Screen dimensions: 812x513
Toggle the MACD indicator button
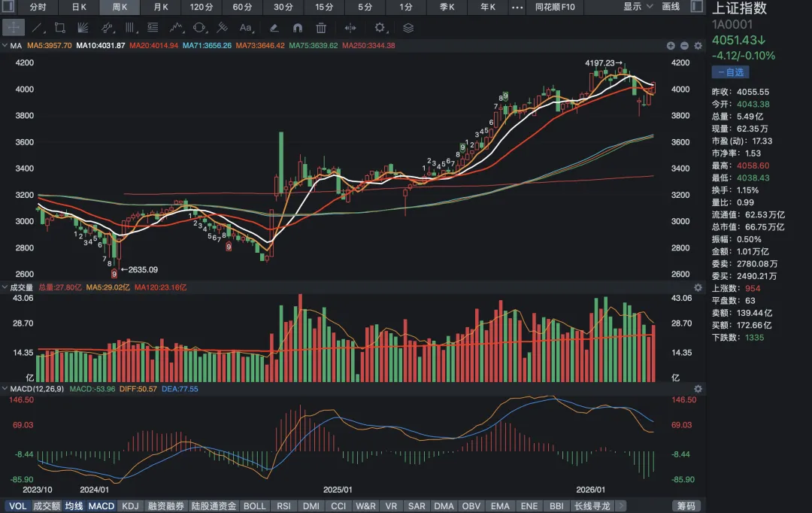pyautogui.click(x=101, y=505)
